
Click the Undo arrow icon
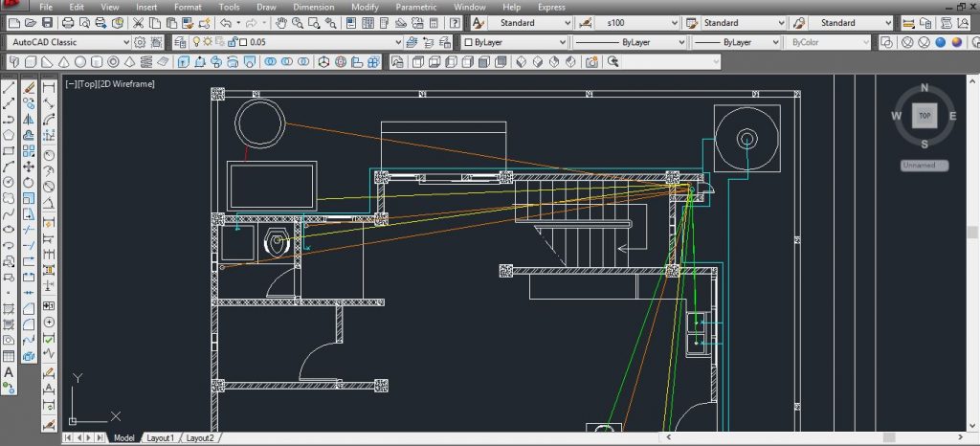tap(226, 23)
